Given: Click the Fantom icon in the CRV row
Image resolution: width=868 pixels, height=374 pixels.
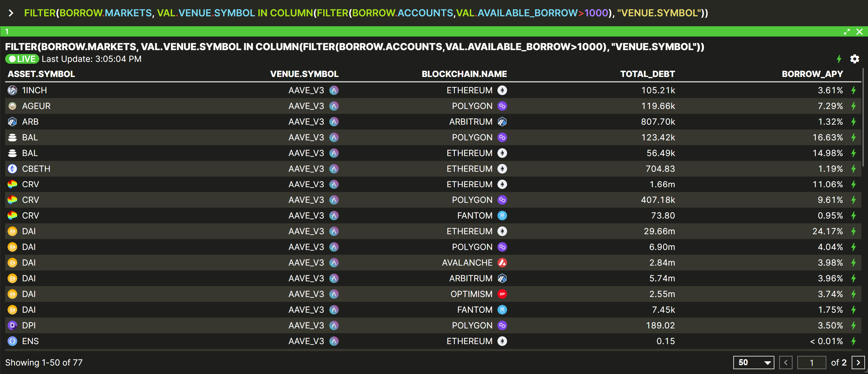Looking at the screenshot, I should [x=502, y=216].
